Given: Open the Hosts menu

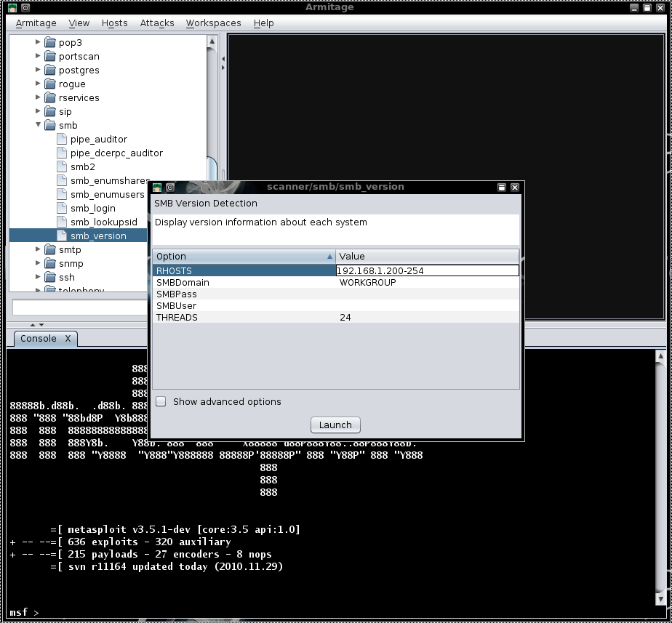Looking at the screenshot, I should [114, 23].
